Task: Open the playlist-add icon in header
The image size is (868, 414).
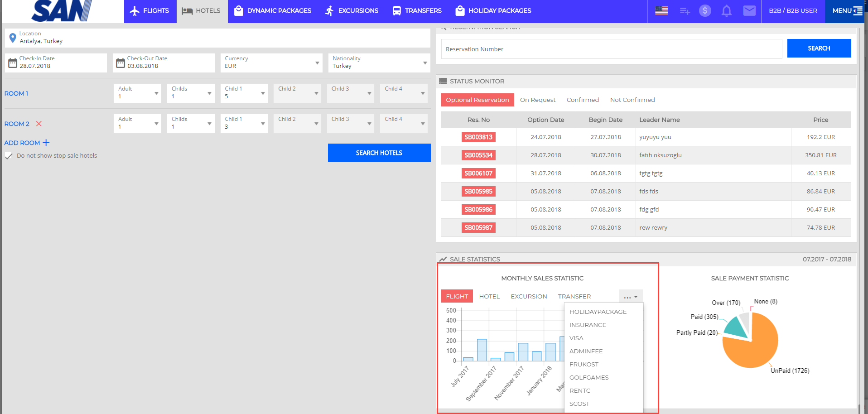Action: click(x=685, y=11)
